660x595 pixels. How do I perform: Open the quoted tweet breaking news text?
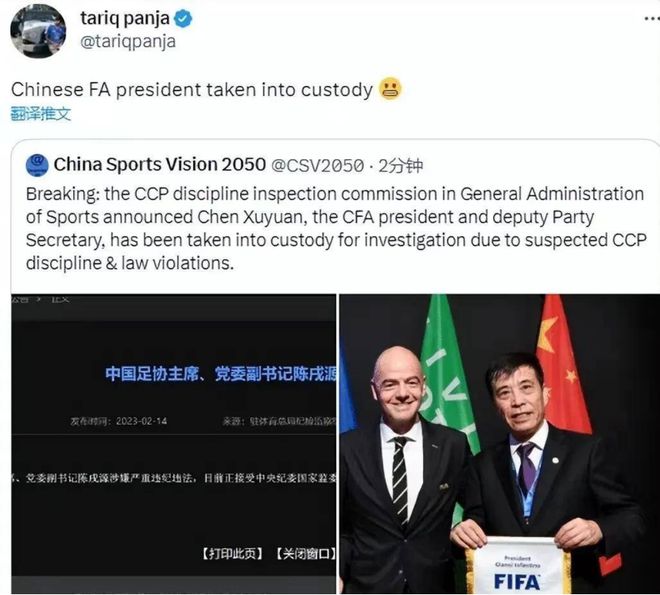coord(336,228)
